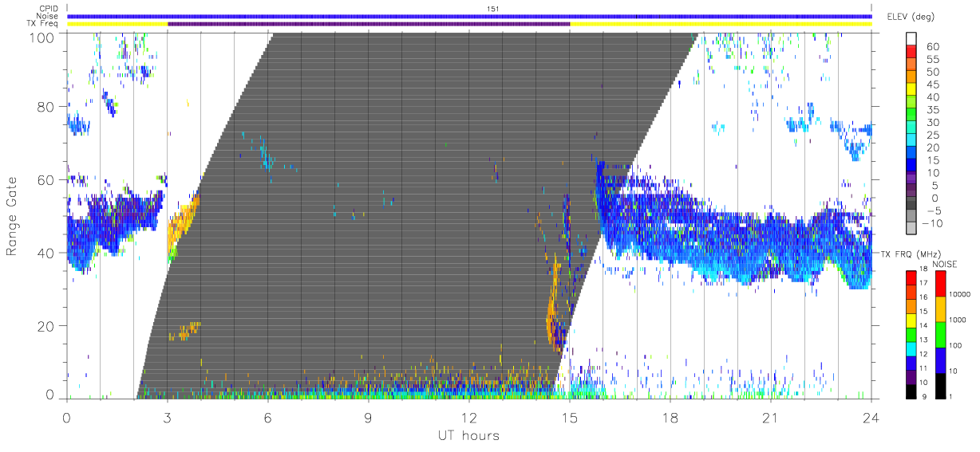Select the TX FRQ (MHz) legend title
This screenshot has width=980, height=452.
(x=910, y=254)
